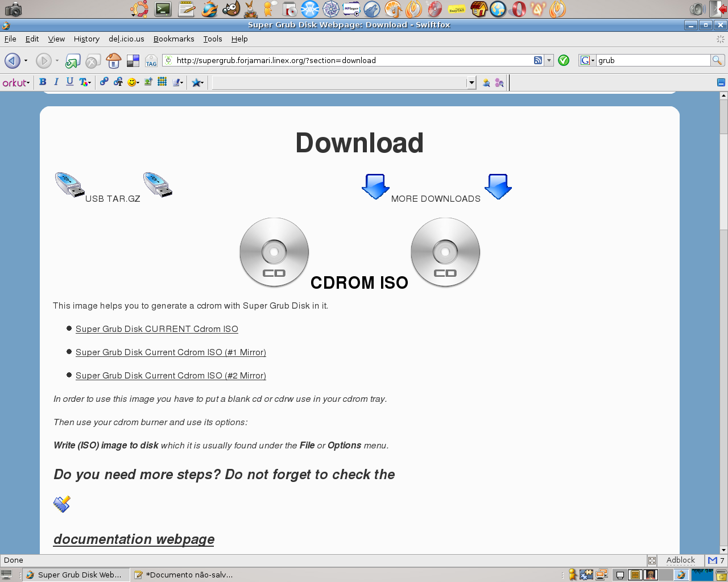The image size is (728, 582).
Task: Open the del.icio.us bookmarks checkerboard icon
Action: 133,61
